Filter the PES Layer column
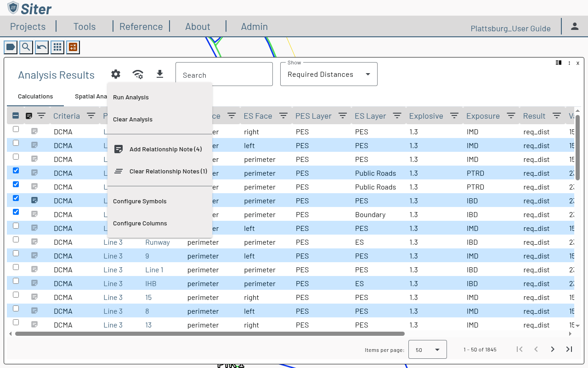 pyautogui.click(x=343, y=116)
